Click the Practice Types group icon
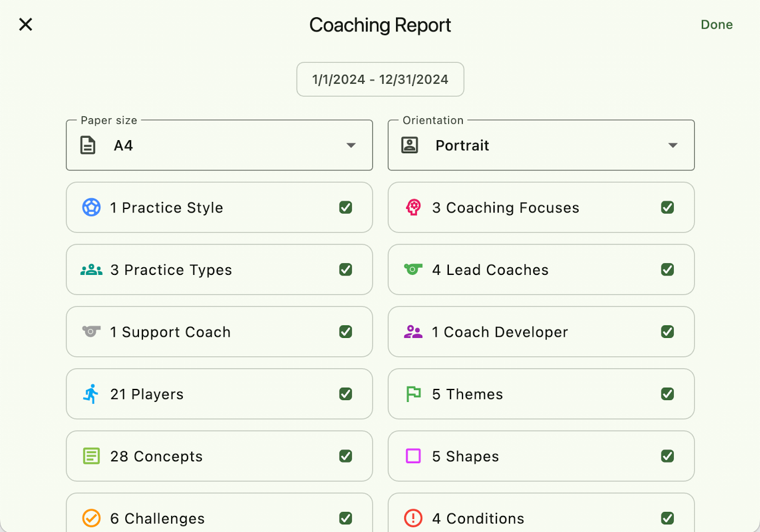 pos(91,270)
